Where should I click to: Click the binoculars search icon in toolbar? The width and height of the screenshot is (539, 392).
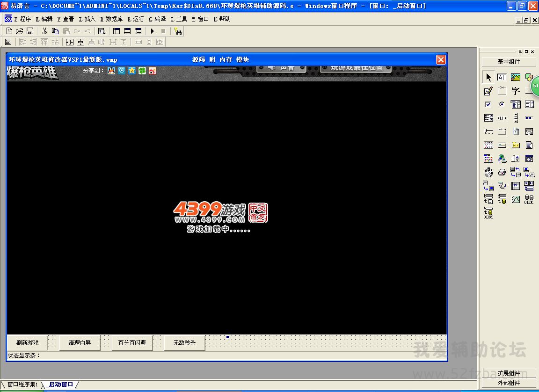coord(178,31)
